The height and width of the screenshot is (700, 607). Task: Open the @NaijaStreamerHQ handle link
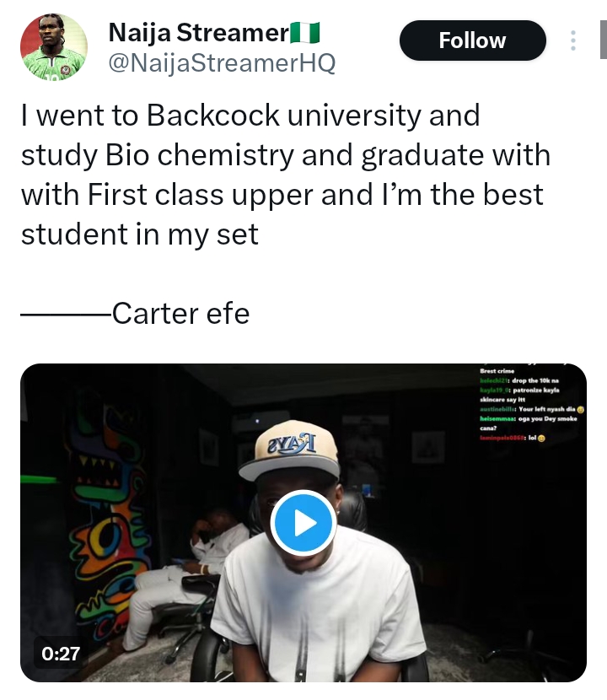tap(222, 63)
